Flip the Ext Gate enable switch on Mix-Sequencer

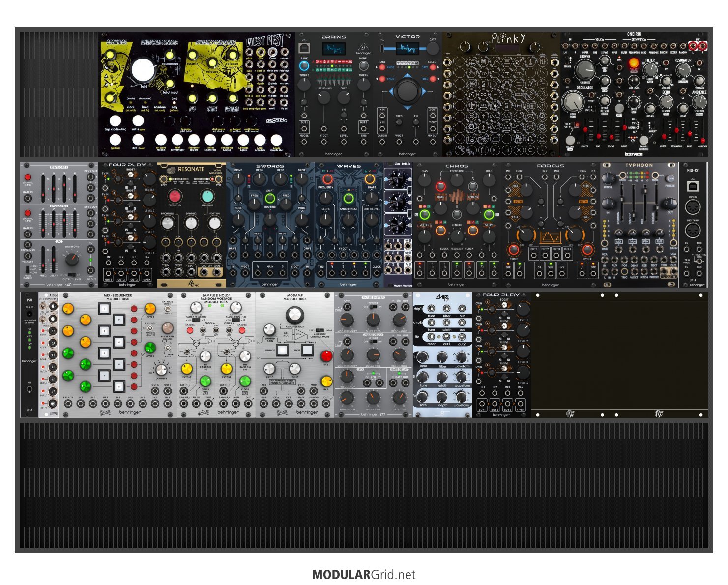(168, 308)
